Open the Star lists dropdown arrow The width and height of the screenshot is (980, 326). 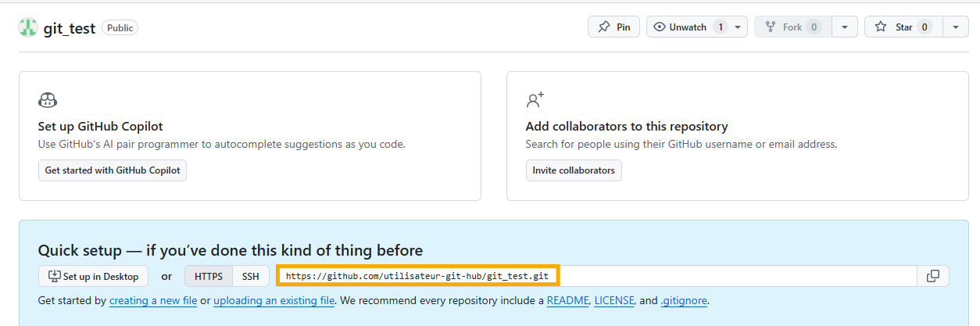click(x=956, y=27)
